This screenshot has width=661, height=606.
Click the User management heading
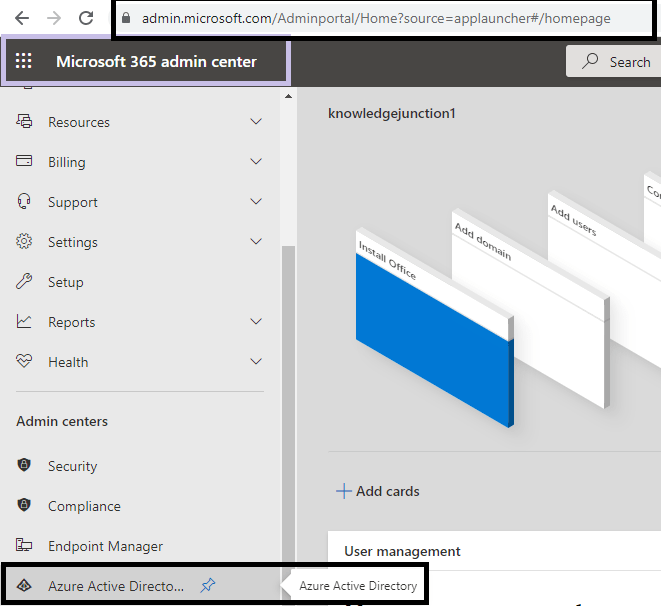[402, 551]
